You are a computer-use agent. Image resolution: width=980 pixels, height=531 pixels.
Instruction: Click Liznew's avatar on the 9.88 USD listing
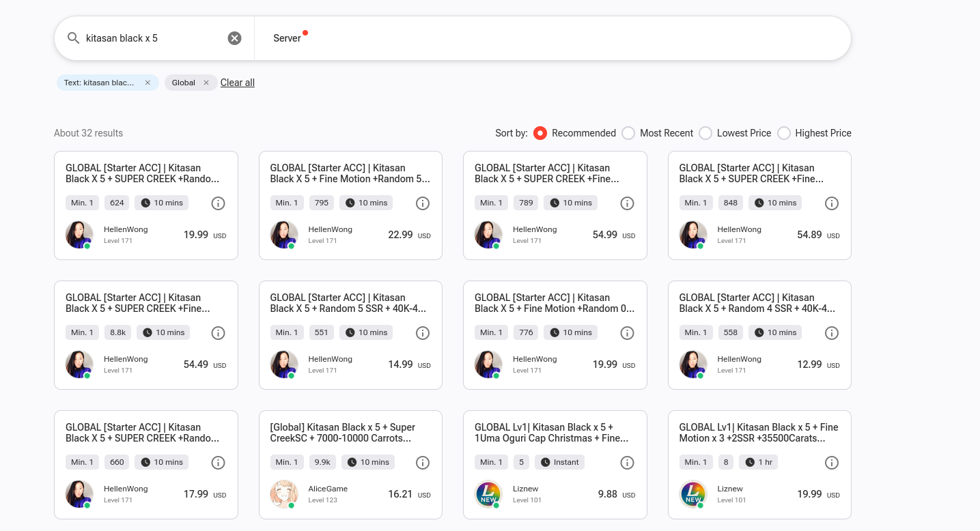click(488, 494)
